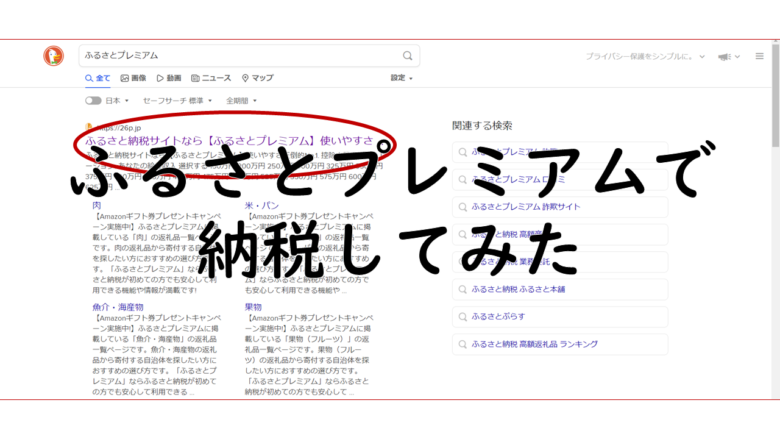Viewport: 780px width, 439px height.
Task: Search related ふるさとぷらす
Action: coord(560,317)
